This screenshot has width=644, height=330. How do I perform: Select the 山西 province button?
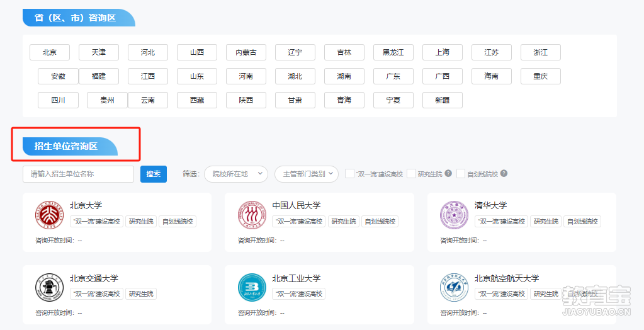[x=197, y=52]
